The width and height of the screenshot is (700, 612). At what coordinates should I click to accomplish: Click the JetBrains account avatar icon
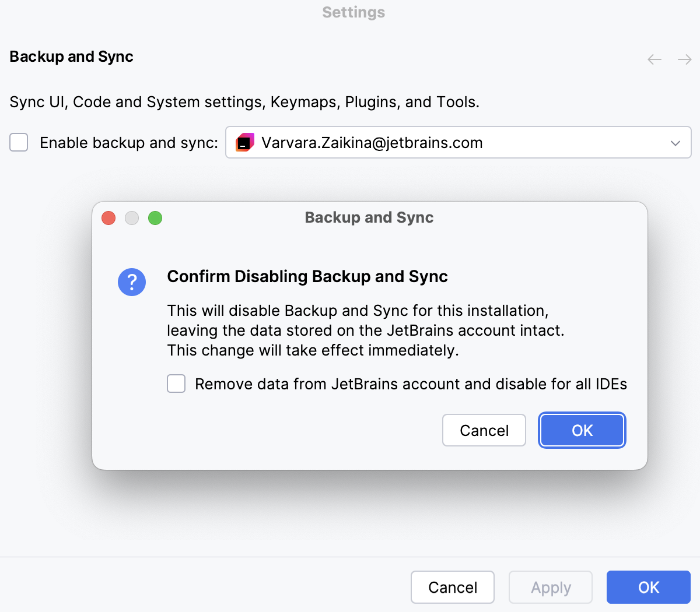click(x=245, y=142)
